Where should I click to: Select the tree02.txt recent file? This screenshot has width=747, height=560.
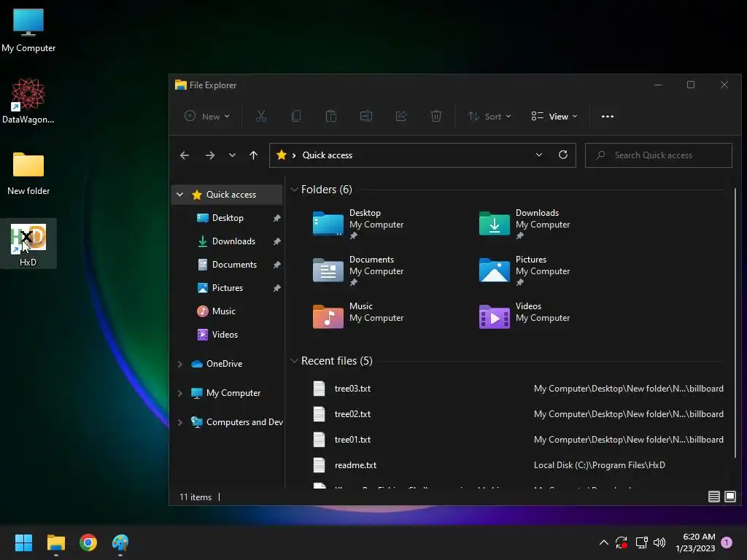click(x=518, y=414)
